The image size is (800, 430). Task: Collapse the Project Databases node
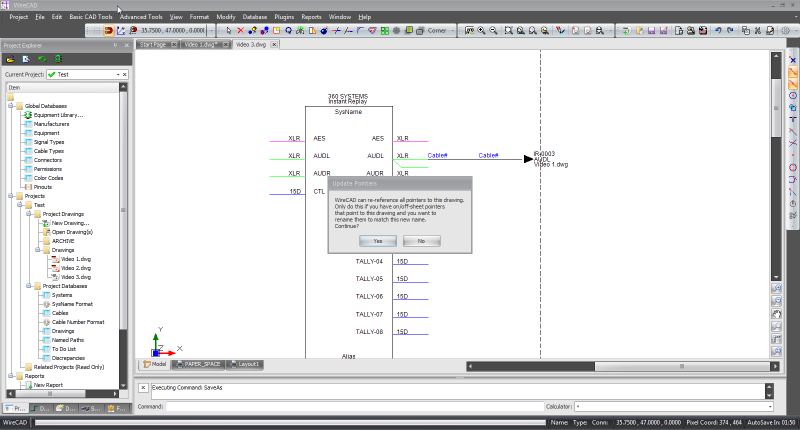tap(29, 286)
